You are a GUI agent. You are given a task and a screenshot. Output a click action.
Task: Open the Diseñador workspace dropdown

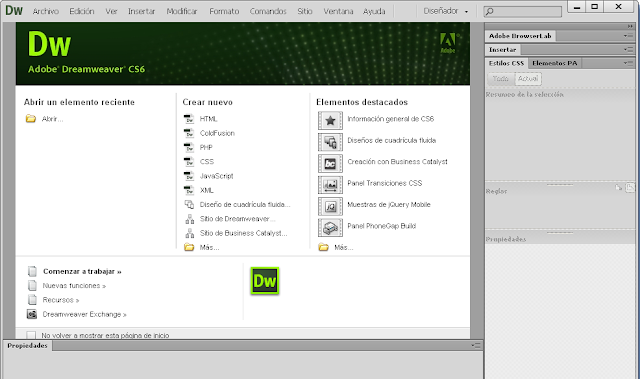pos(446,11)
